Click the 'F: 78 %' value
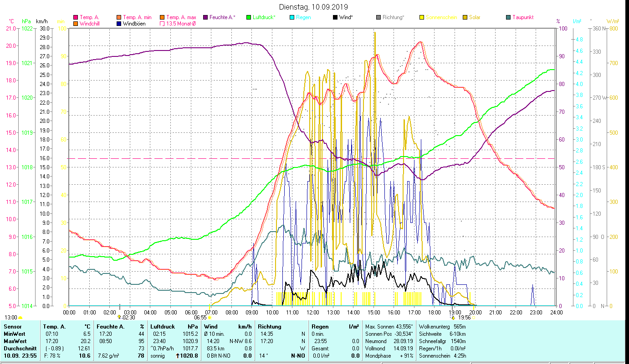Screen dimensions: 629x364 52,356
